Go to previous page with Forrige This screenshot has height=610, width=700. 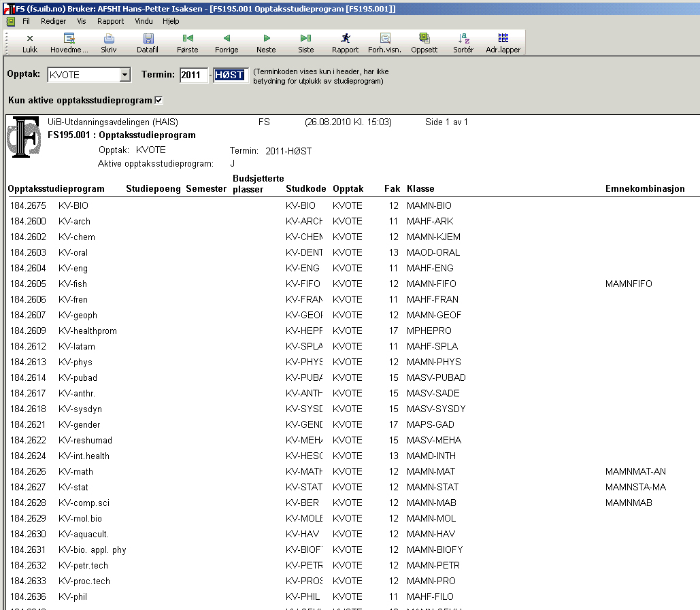(227, 43)
